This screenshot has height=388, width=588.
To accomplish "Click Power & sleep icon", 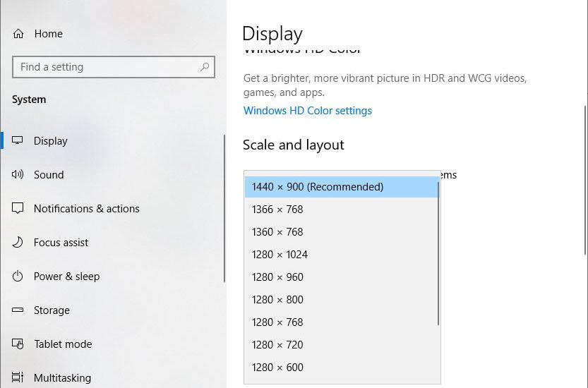I will [17, 277].
